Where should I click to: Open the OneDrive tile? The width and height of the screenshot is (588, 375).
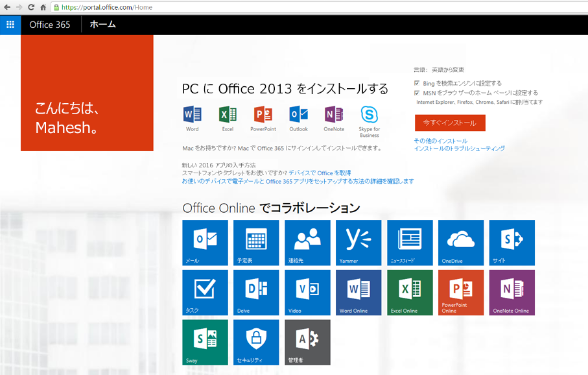click(x=461, y=243)
